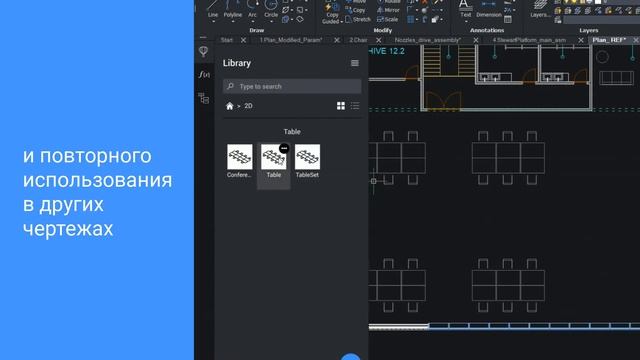Switch Library to list view
This screenshot has width=640, height=360.
tap(355, 106)
